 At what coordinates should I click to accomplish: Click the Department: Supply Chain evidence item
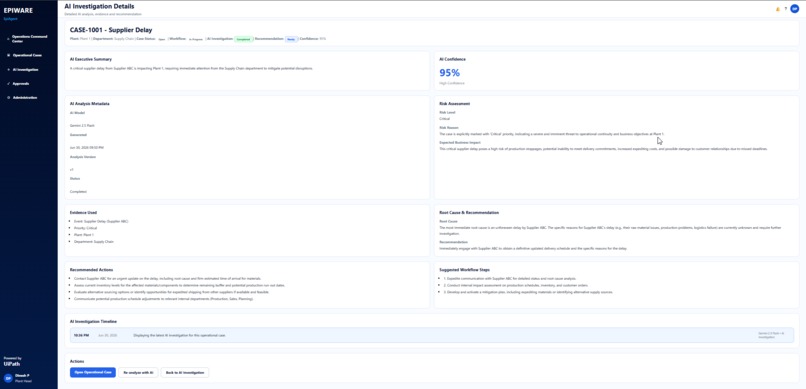94,242
